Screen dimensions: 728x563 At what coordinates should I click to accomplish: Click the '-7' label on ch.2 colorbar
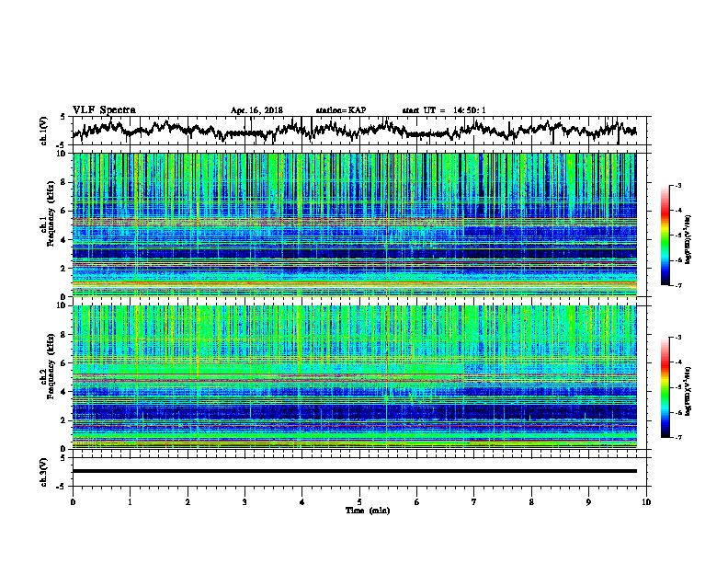677,437
